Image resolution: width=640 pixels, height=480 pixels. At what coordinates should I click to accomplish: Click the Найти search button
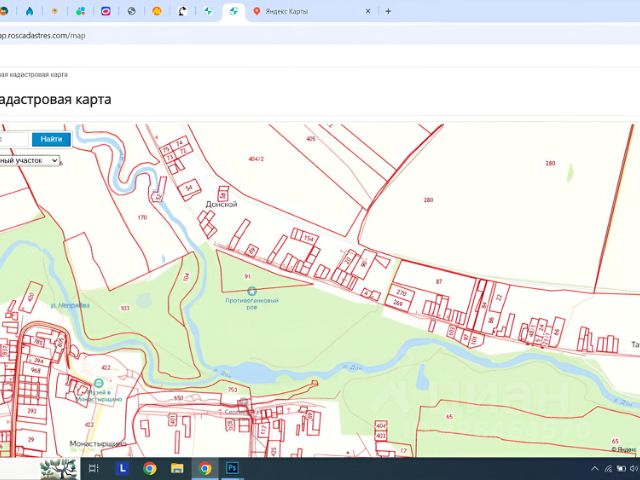pos(50,139)
